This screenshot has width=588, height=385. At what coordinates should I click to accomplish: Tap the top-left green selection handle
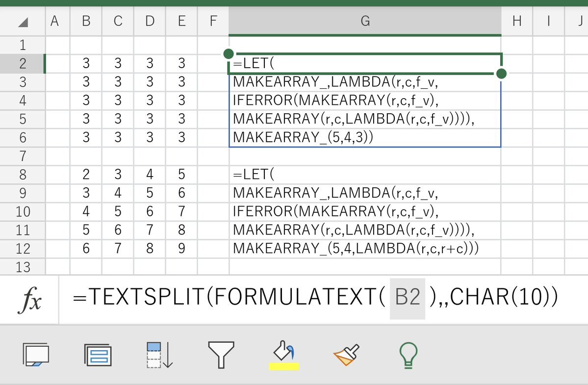[x=228, y=53]
